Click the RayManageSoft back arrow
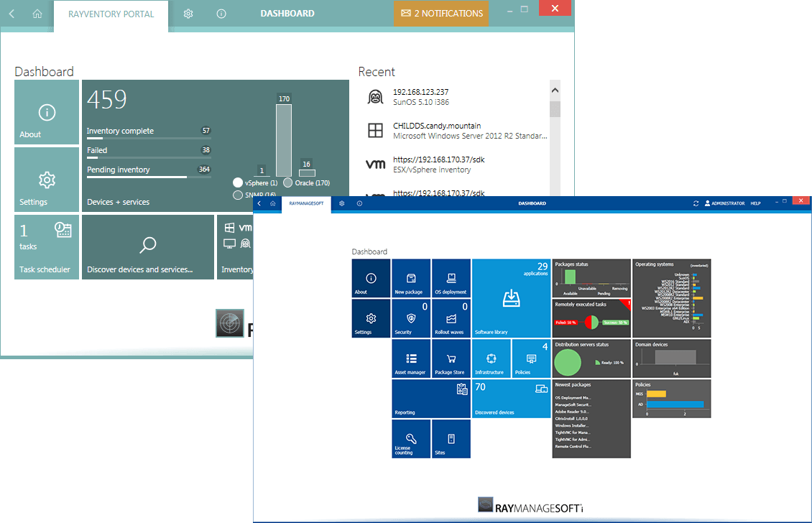The width and height of the screenshot is (812, 523). coord(259,203)
